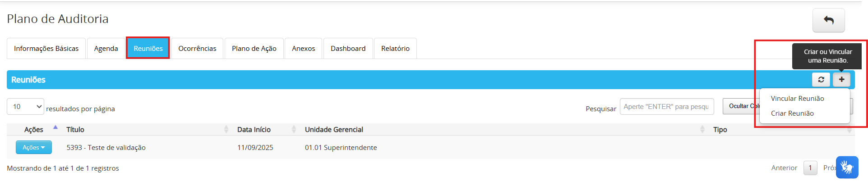Viewport: 868px width, 190px height.
Task: Focus the Pesquisar search field
Action: pyautogui.click(x=666, y=107)
